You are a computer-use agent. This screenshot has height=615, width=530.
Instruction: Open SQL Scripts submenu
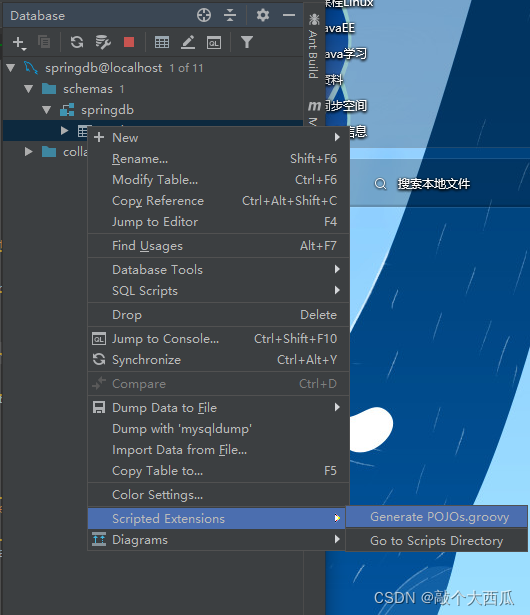point(218,291)
